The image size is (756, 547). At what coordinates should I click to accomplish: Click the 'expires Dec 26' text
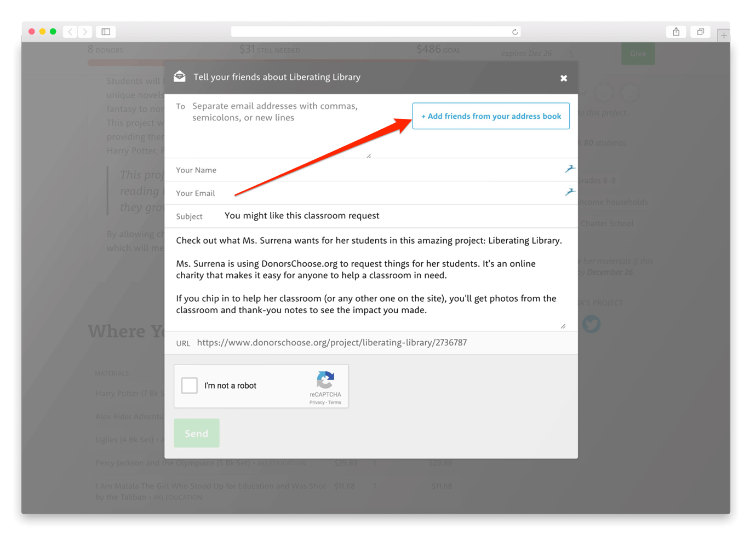tap(526, 53)
